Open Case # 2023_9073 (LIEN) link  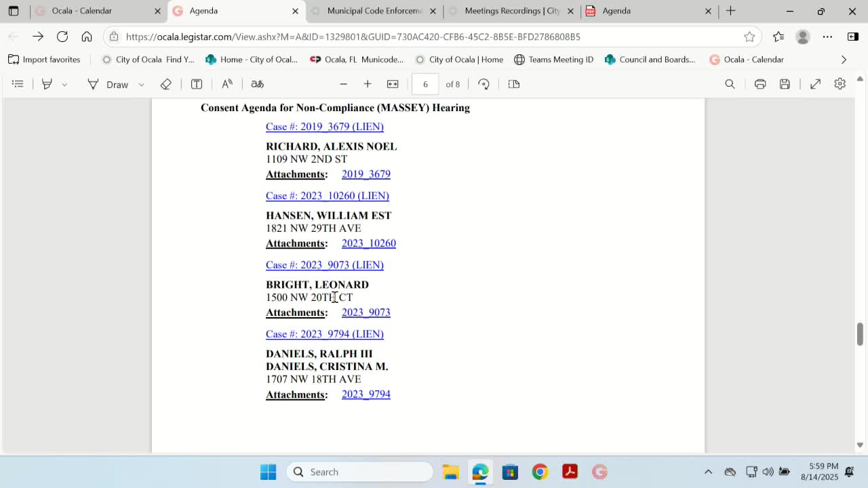[x=325, y=265]
